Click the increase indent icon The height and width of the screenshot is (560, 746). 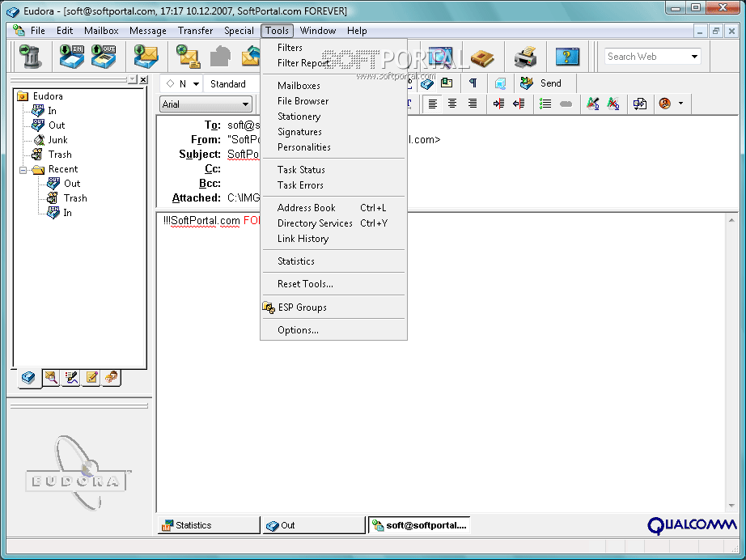(498, 104)
